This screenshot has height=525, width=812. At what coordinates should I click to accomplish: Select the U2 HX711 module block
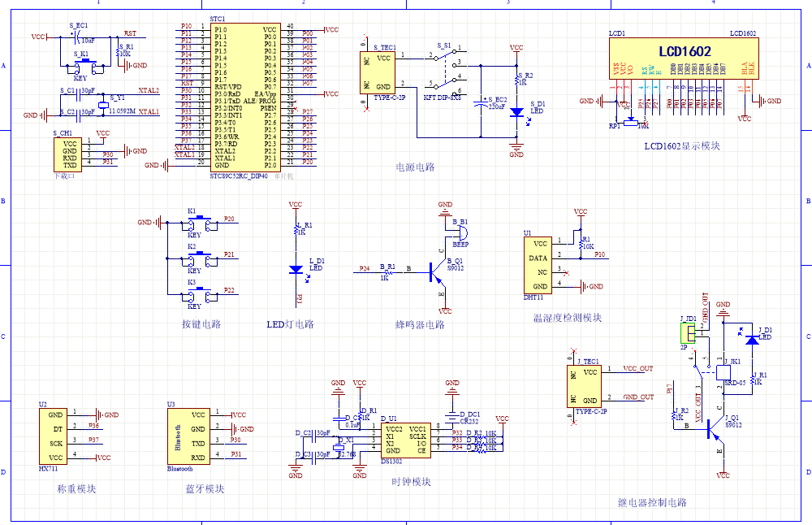[53, 436]
